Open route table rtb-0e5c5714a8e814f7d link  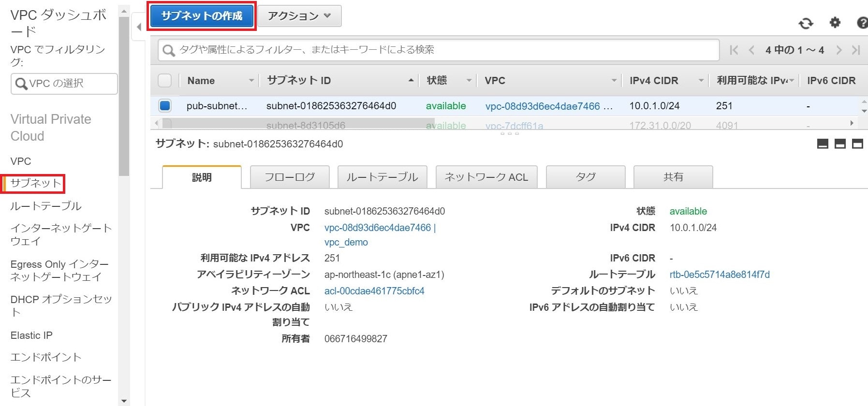(720, 275)
